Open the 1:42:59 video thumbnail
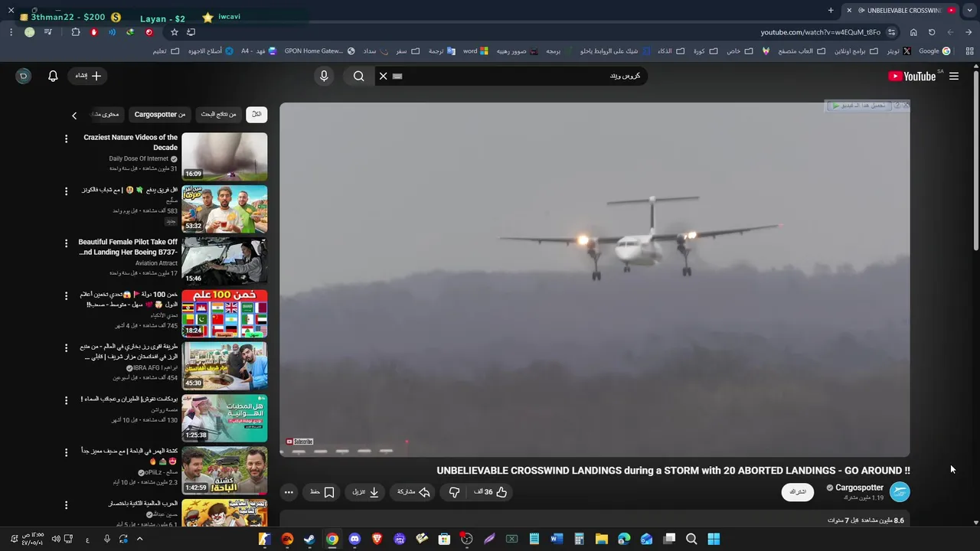 (x=224, y=470)
